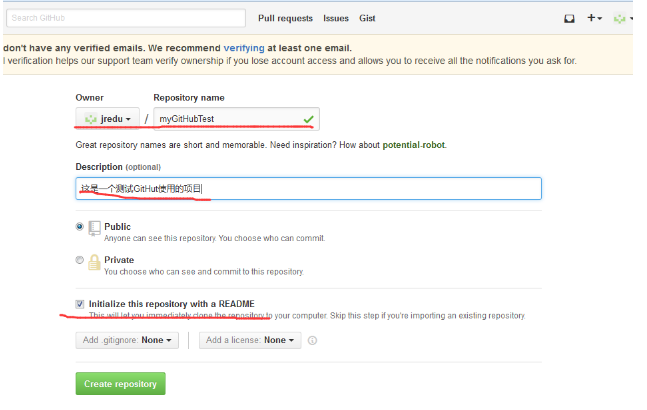Click the Owner label

(x=90, y=98)
